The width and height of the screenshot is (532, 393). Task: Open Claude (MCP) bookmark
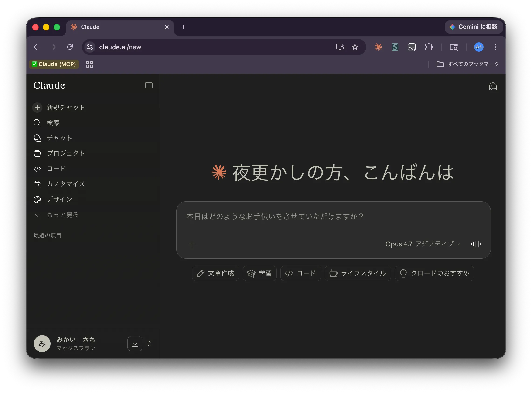[54, 64]
